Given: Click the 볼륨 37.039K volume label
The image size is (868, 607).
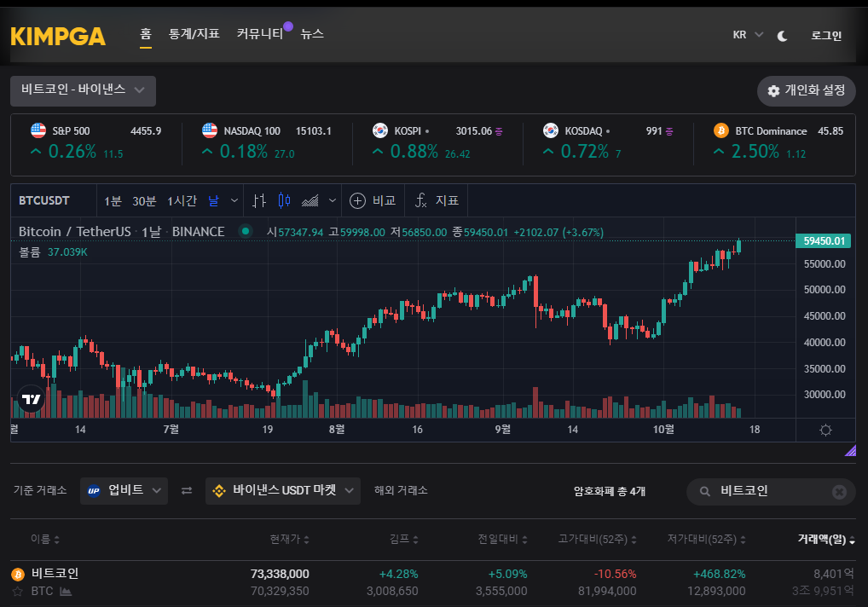Looking at the screenshot, I should click(53, 251).
